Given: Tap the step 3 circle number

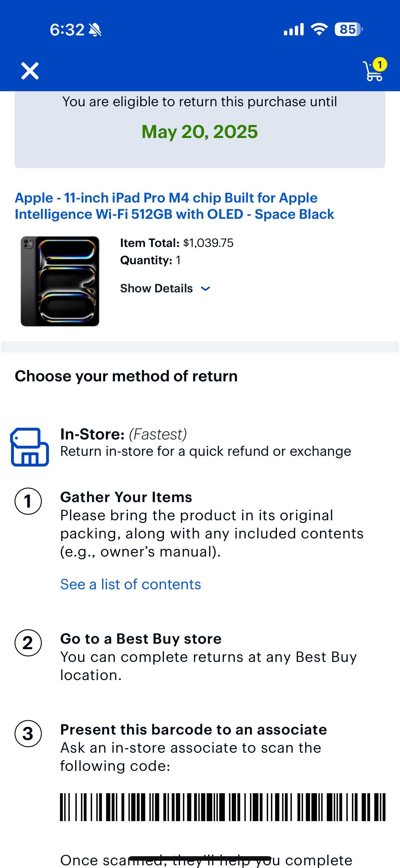Looking at the screenshot, I should [28, 734].
